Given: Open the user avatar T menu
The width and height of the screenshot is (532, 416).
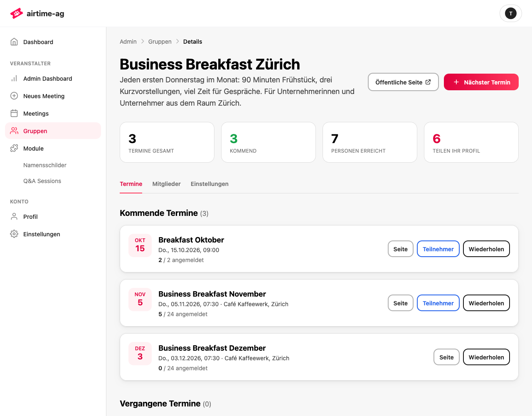Looking at the screenshot, I should (x=510, y=13).
